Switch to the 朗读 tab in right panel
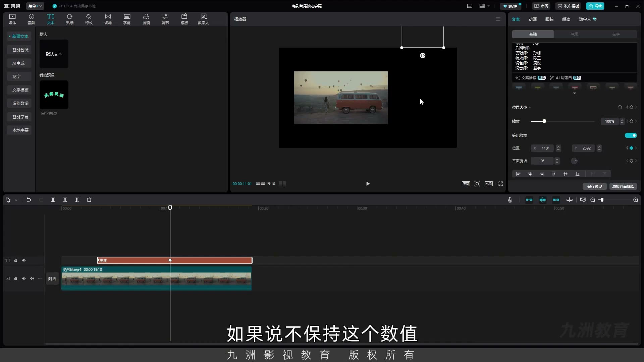 [566, 19]
